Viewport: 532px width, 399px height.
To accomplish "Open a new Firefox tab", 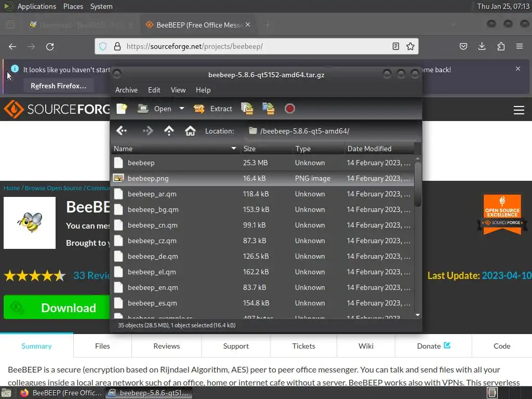I will click(x=268, y=25).
